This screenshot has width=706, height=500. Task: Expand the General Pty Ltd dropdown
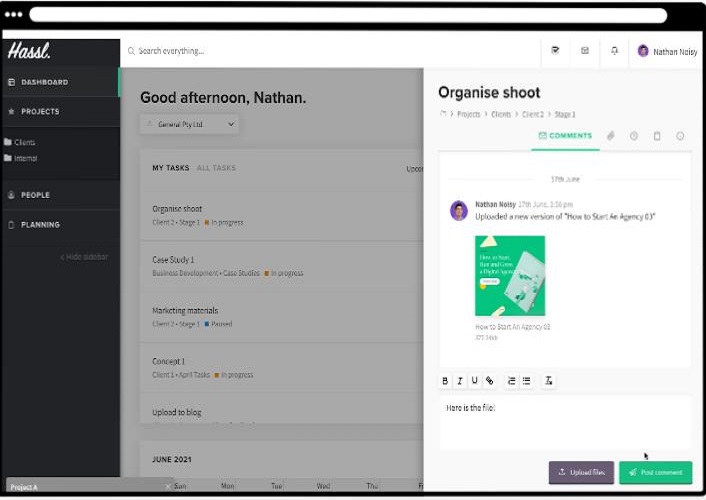pyautogui.click(x=190, y=125)
